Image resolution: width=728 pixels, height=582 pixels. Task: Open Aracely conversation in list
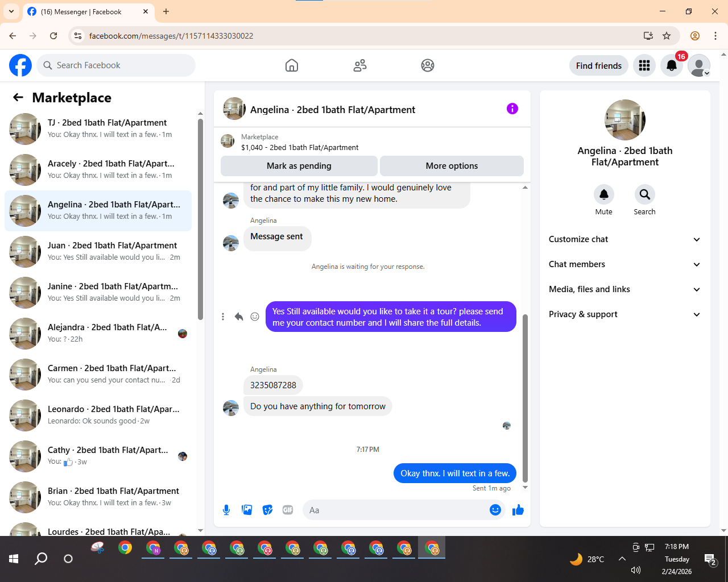pyautogui.click(x=98, y=170)
